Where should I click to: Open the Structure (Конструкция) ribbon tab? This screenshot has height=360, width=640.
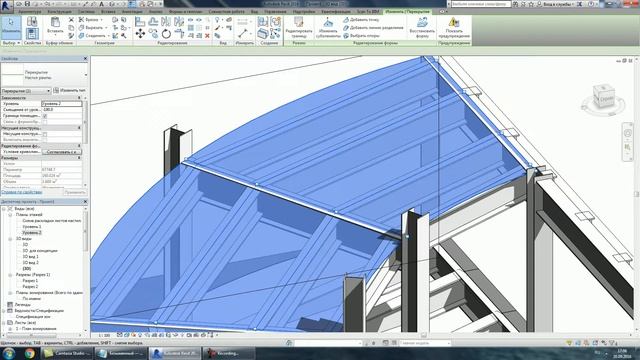point(59,12)
